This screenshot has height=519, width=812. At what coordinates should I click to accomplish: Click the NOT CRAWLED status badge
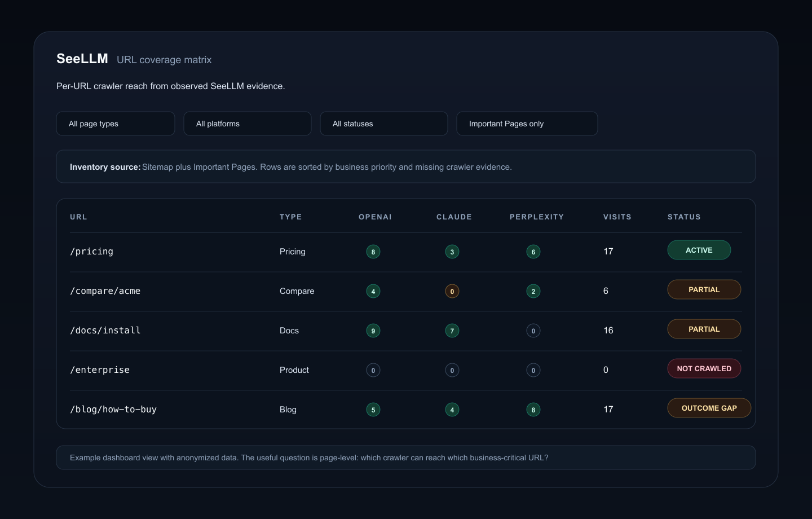coord(704,368)
